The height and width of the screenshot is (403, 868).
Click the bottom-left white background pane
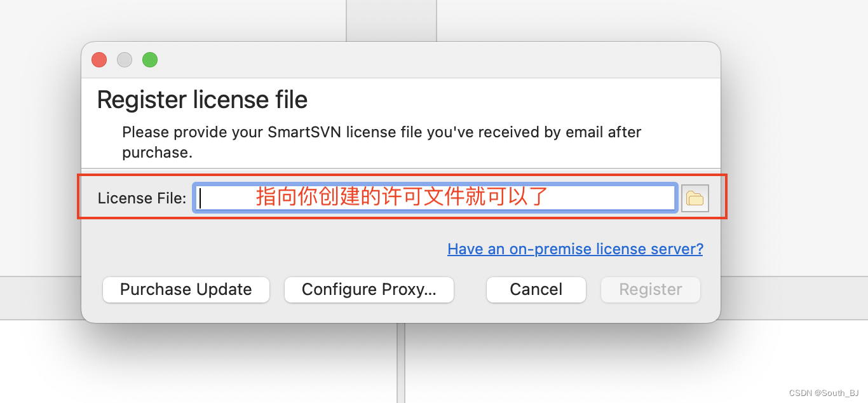point(198,361)
